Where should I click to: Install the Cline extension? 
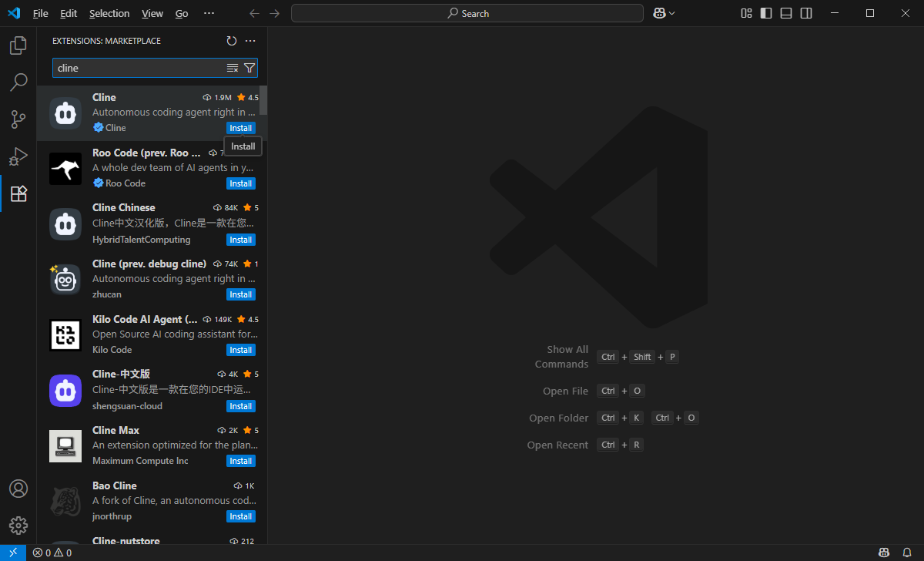point(241,128)
